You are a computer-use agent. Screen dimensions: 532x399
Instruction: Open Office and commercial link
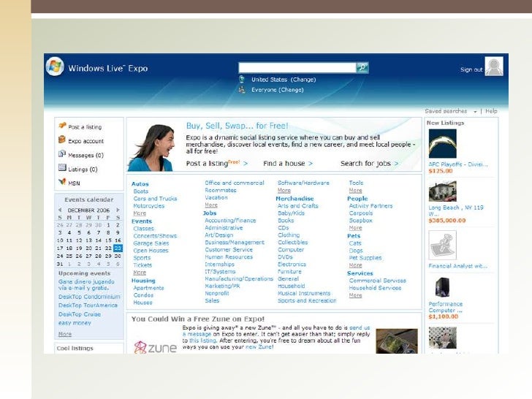(x=235, y=183)
